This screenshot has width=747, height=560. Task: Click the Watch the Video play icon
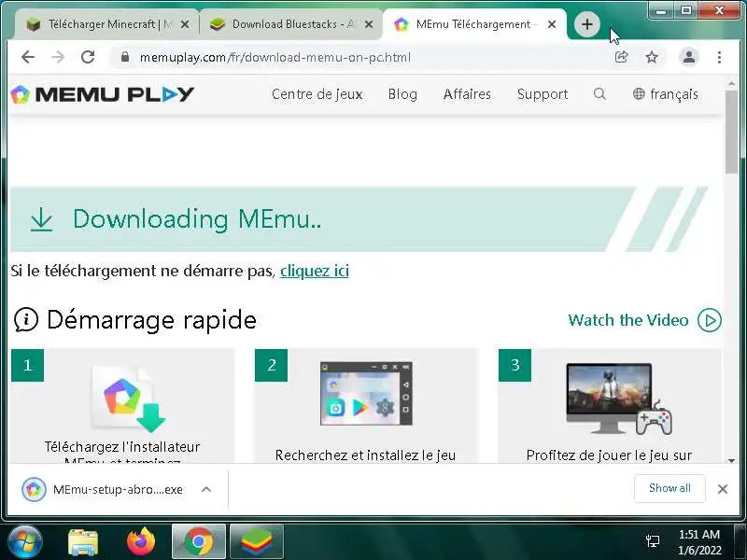pos(710,320)
